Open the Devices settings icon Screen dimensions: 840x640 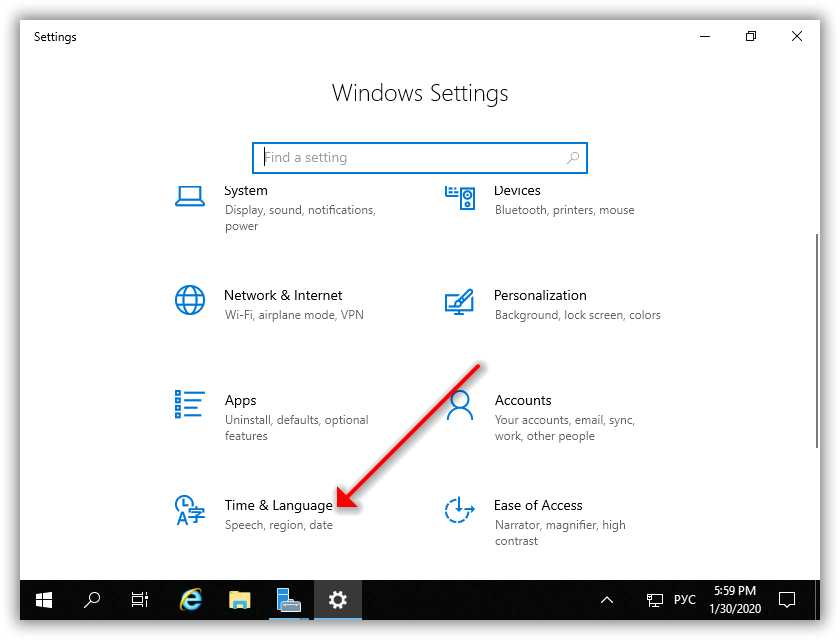point(459,196)
